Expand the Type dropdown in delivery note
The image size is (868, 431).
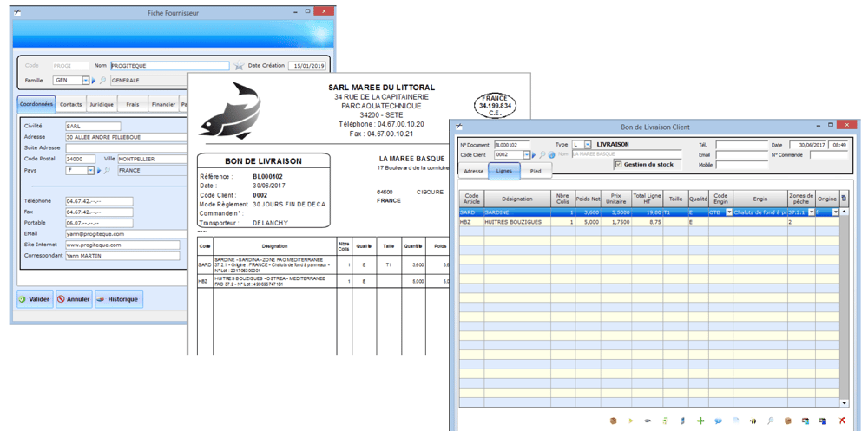point(588,145)
